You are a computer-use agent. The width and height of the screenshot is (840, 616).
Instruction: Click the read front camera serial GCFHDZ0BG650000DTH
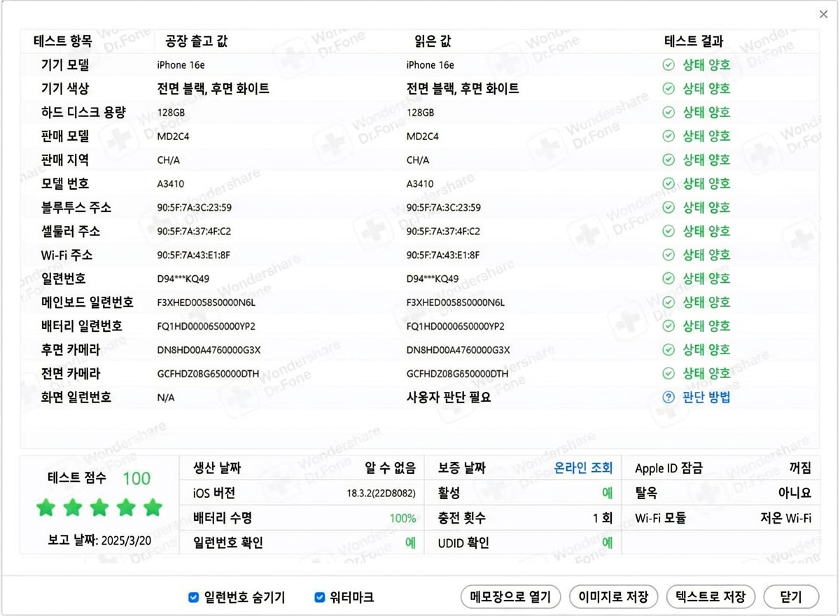pyautogui.click(x=458, y=374)
